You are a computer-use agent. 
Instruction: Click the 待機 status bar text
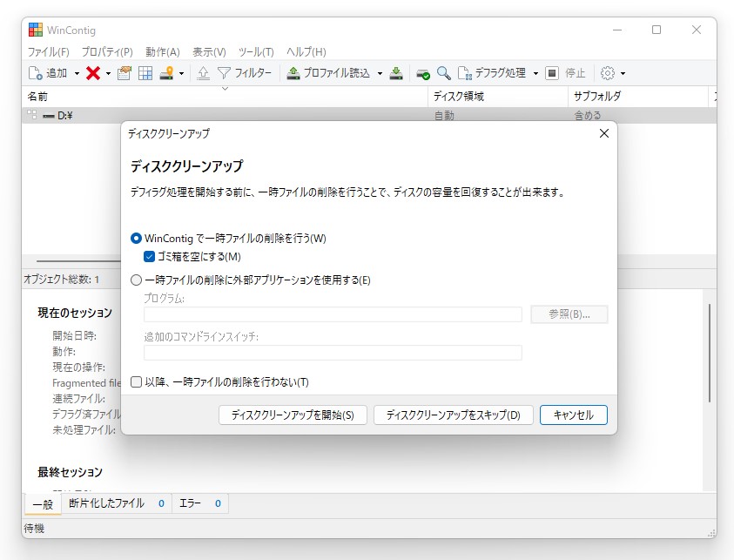(34, 529)
